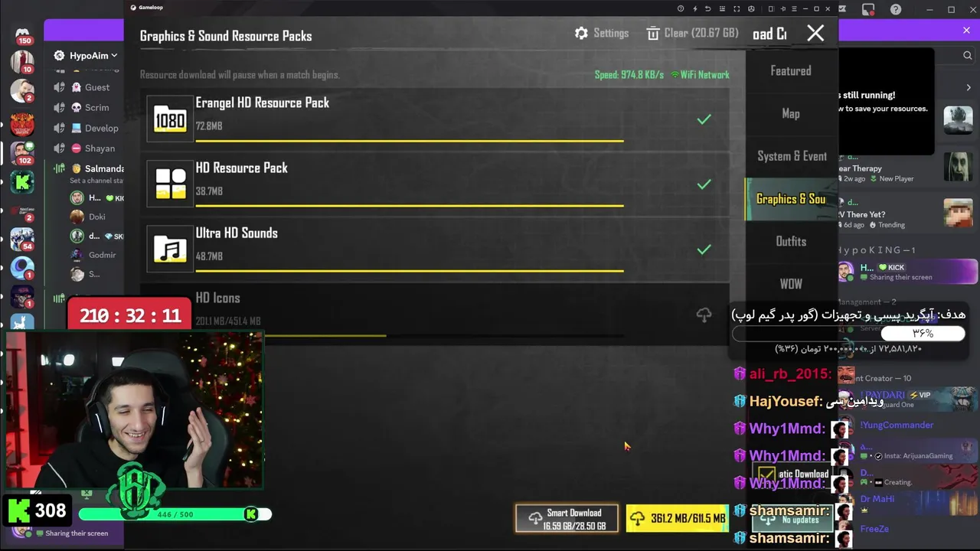The height and width of the screenshot is (551, 980).
Task: Click the Erangel HD Resource Pack progress bar
Action: [410, 141]
